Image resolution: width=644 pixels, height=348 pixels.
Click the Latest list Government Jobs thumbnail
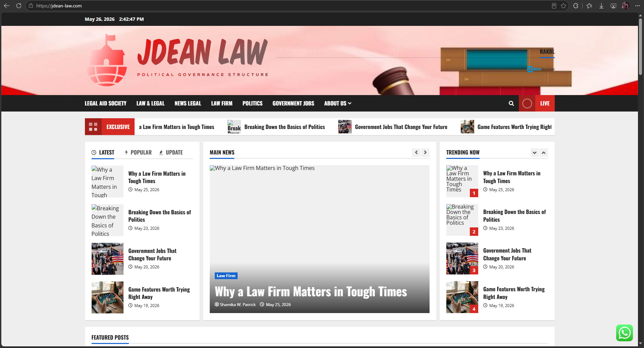pos(107,259)
